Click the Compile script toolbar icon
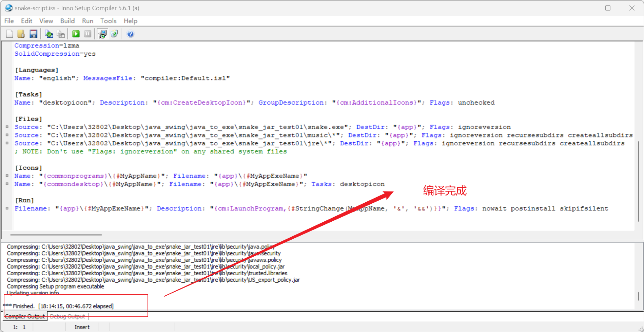 pos(49,34)
